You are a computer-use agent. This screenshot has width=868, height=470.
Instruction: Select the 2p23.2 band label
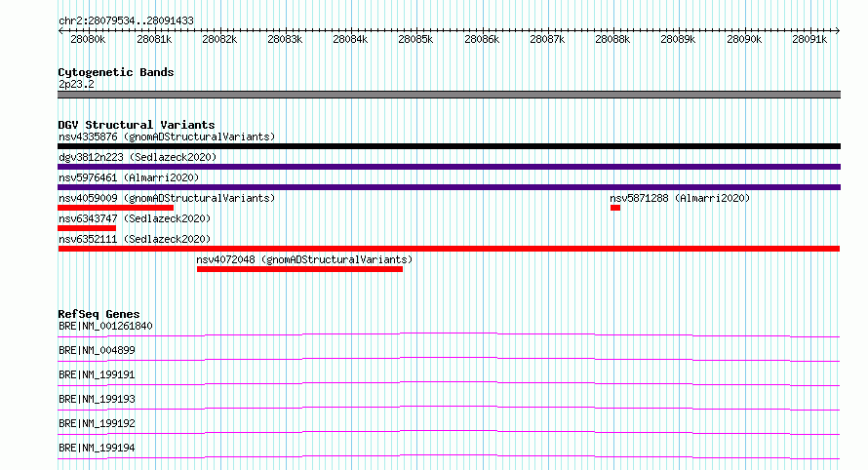[x=76, y=84]
